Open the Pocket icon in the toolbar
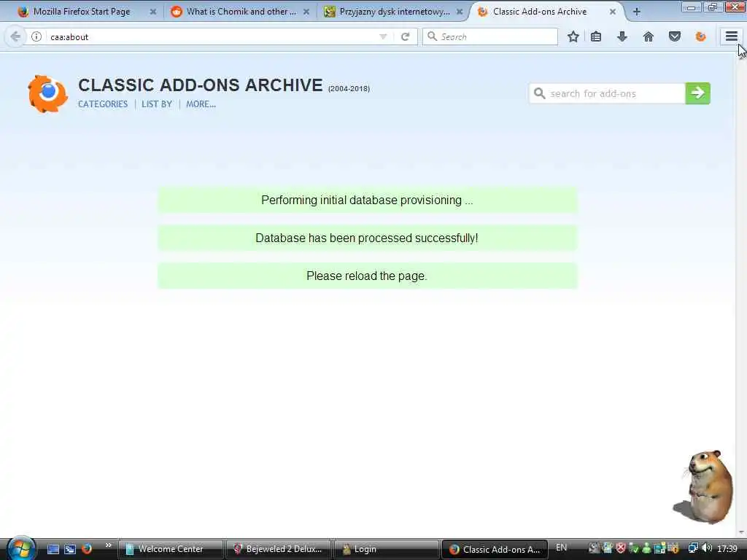The width and height of the screenshot is (747, 560). point(675,36)
